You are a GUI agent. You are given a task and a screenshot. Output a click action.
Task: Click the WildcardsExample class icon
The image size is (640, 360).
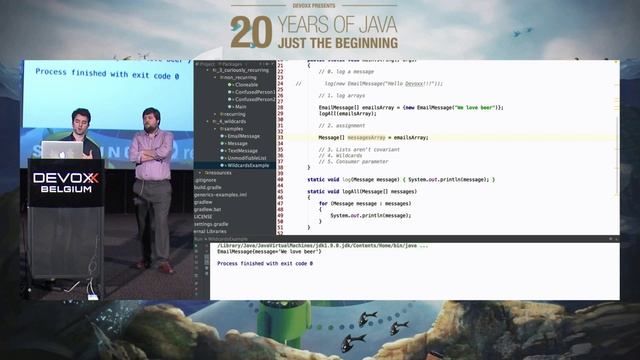[x=222, y=166]
